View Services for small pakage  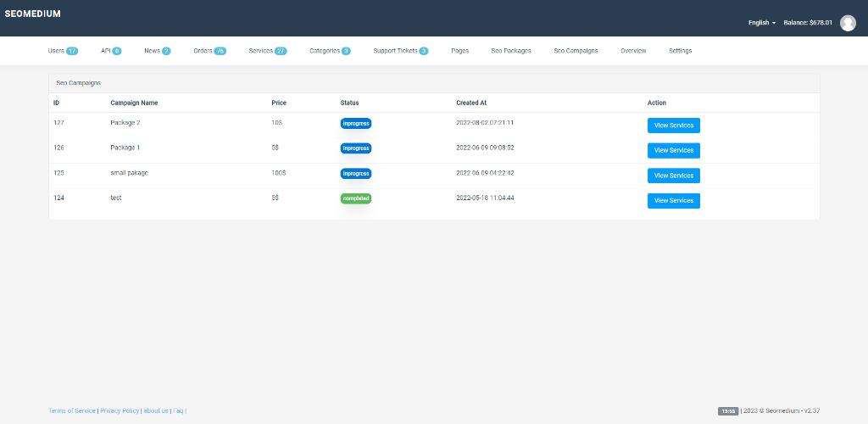674,176
